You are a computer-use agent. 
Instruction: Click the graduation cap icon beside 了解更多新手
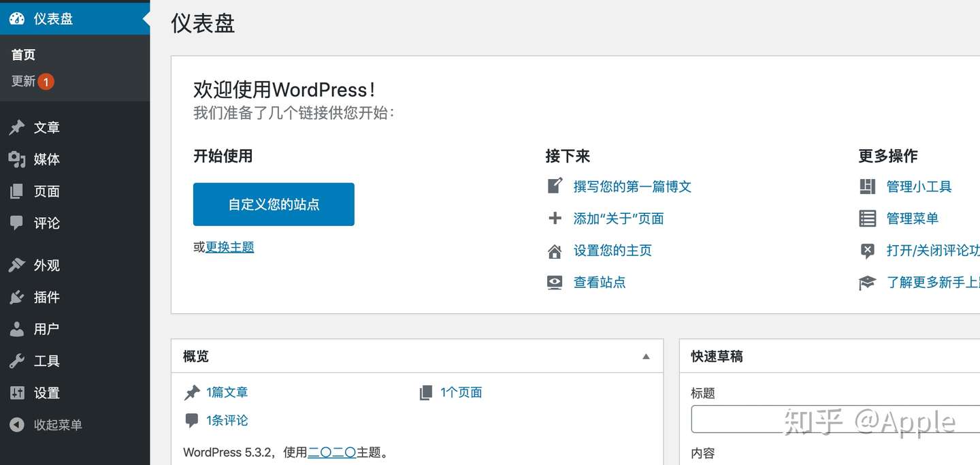click(x=868, y=283)
